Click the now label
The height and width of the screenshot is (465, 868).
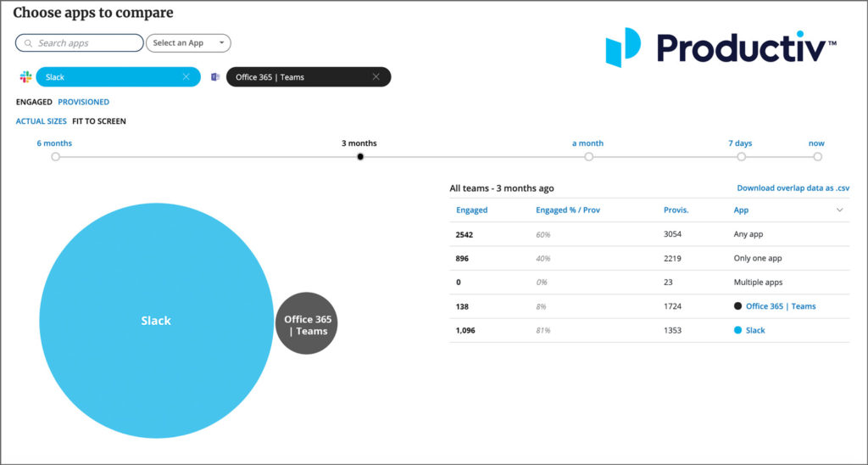coord(816,143)
